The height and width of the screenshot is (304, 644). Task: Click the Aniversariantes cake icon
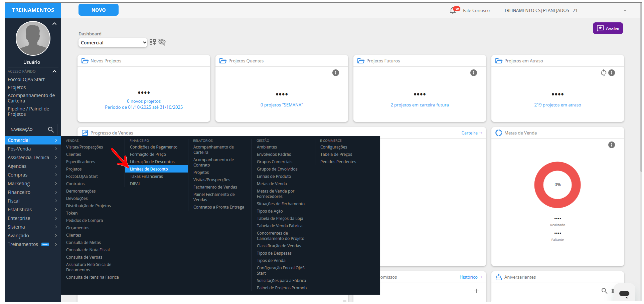[499, 277]
